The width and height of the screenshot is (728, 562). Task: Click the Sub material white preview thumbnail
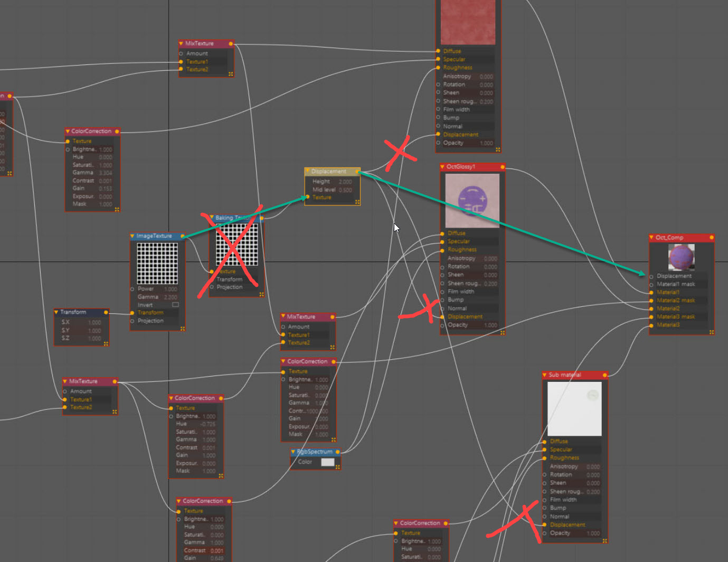(574, 409)
